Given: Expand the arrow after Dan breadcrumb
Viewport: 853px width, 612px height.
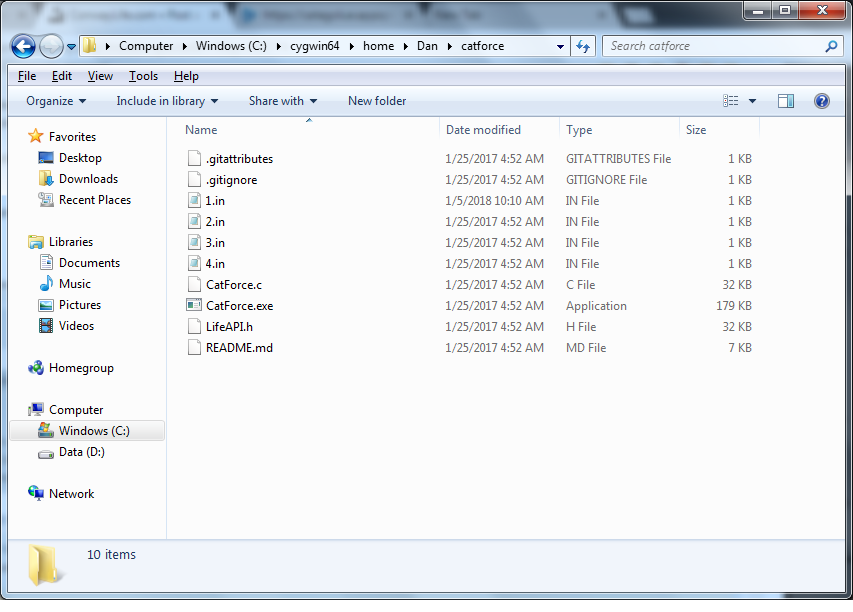Looking at the screenshot, I should tap(450, 46).
